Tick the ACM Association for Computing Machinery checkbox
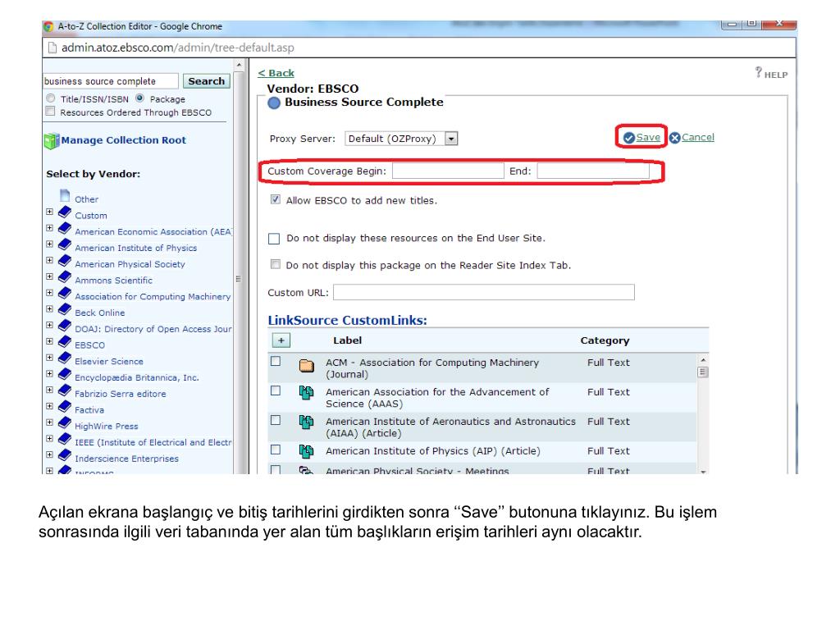Image resolution: width=840 pixels, height=630 pixels. pos(276,362)
